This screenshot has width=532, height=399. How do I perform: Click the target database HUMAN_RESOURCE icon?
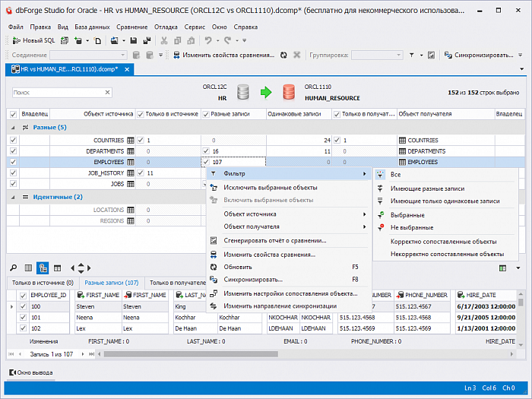point(290,93)
